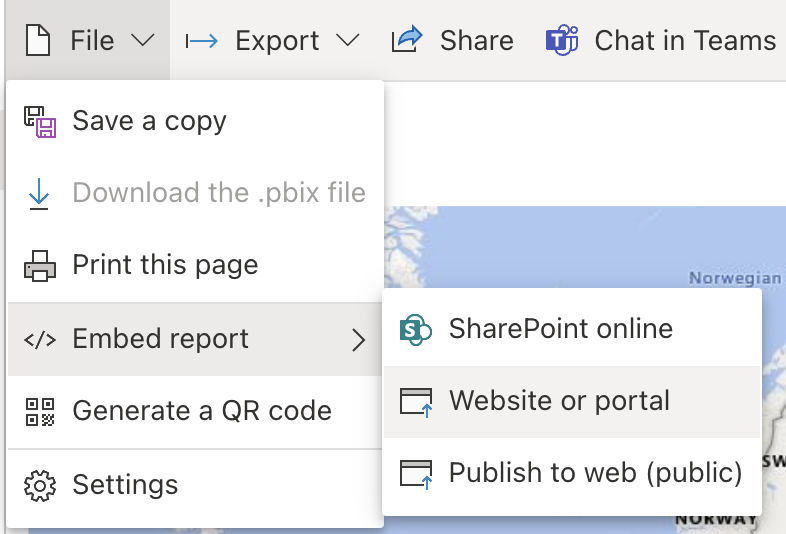The height and width of the screenshot is (534, 786).
Task: Select Publish to web (public)
Action: pos(572,473)
